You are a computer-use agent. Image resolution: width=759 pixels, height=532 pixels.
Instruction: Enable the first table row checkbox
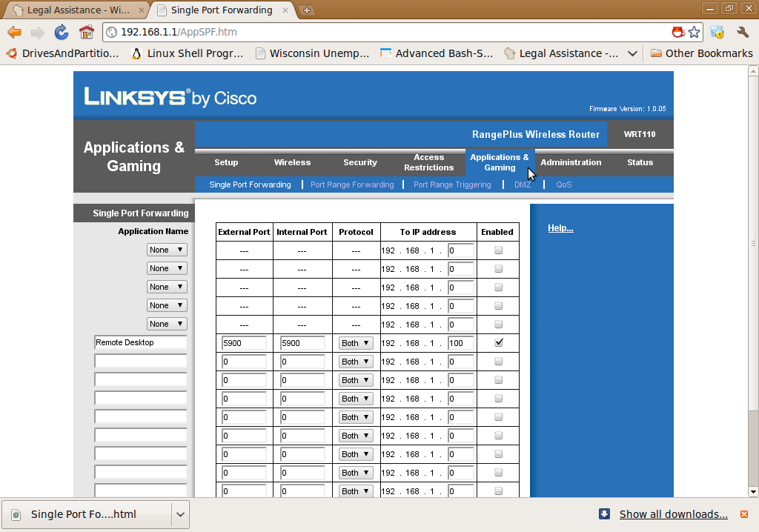pos(499,250)
